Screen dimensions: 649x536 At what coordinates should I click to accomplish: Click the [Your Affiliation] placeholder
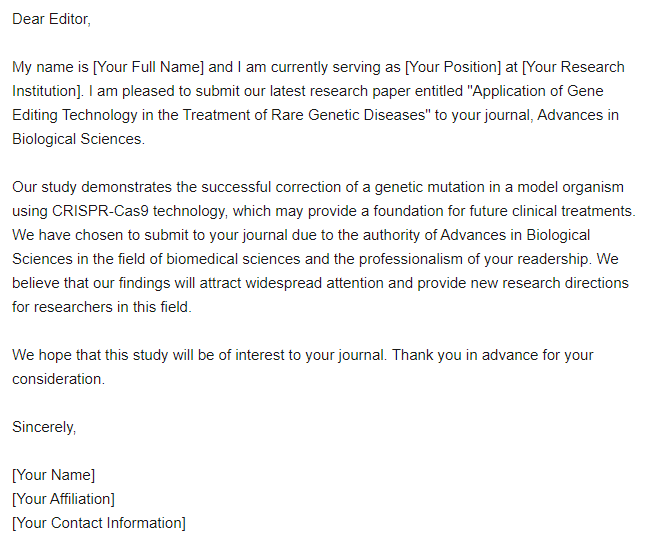[63, 499]
